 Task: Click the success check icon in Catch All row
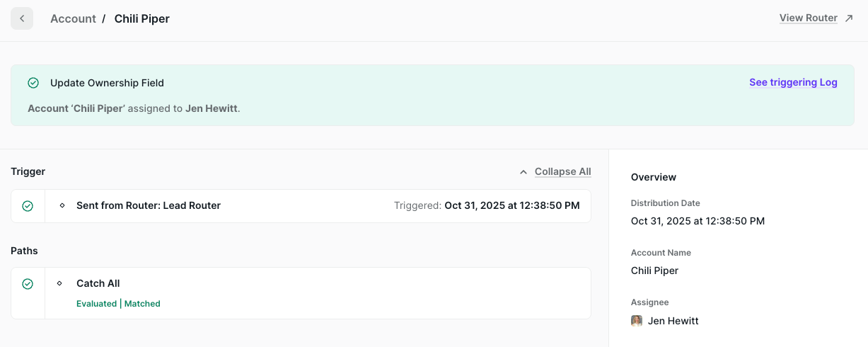coord(28,284)
